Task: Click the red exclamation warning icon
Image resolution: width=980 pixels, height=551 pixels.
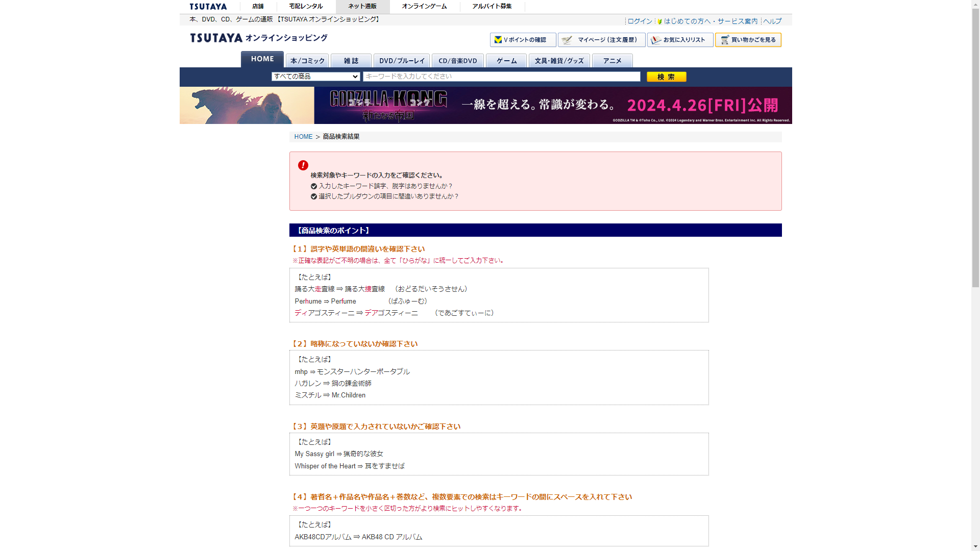Action: tap(303, 165)
